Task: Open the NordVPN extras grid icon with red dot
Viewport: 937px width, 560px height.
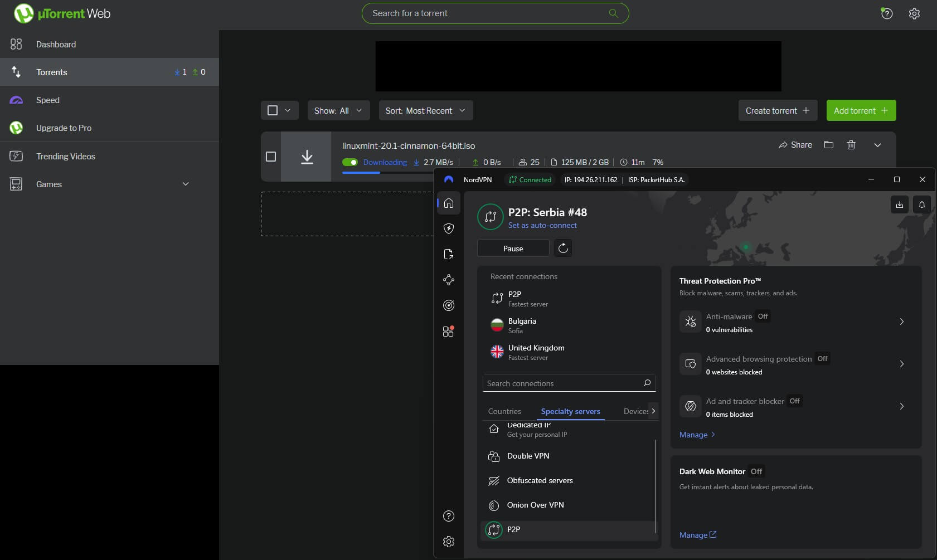Action: click(448, 331)
